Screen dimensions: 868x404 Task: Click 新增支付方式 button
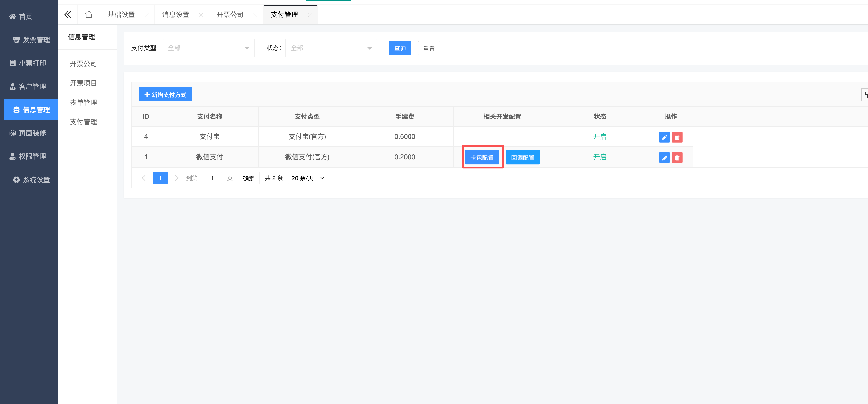pyautogui.click(x=165, y=94)
